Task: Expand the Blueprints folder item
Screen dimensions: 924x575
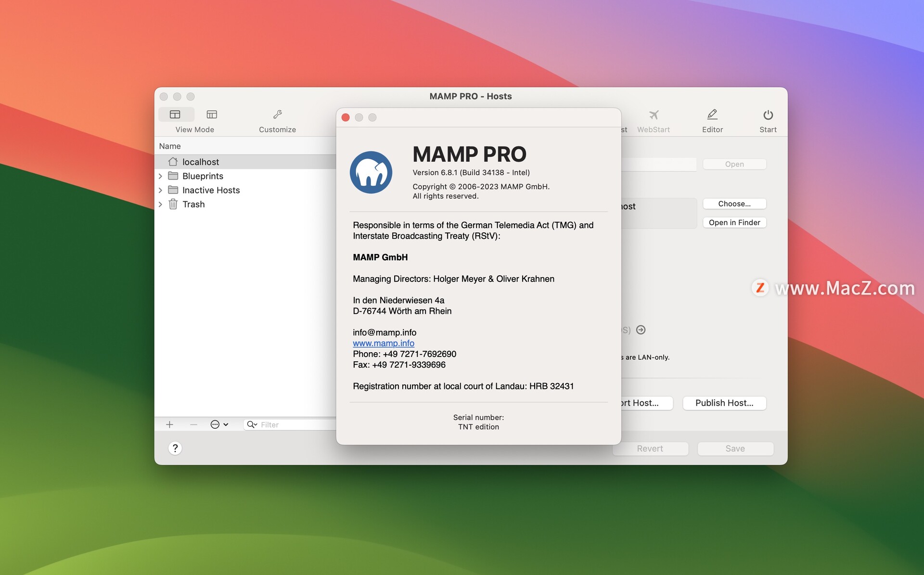Action: [x=161, y=175]
